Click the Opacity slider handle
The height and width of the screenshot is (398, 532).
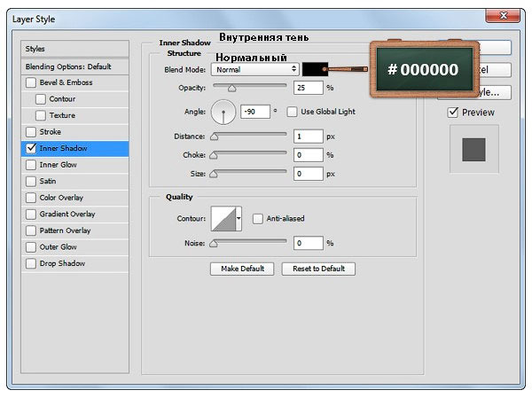(231, 89)
